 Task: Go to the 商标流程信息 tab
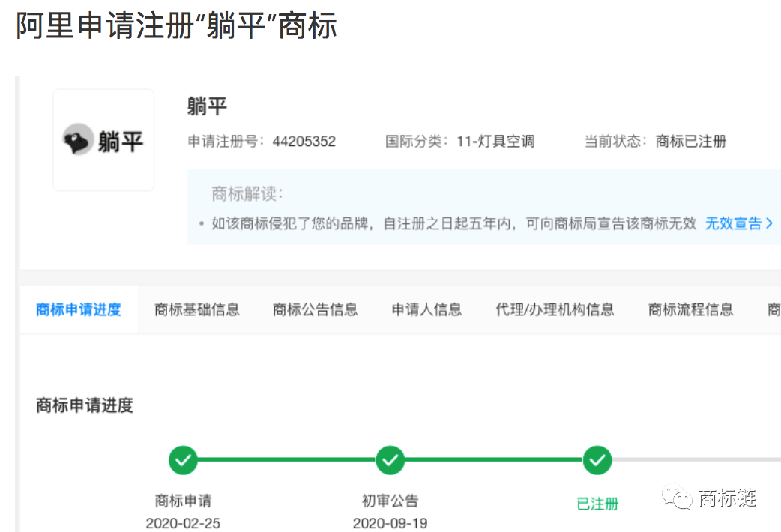click(x=691, y=309)
